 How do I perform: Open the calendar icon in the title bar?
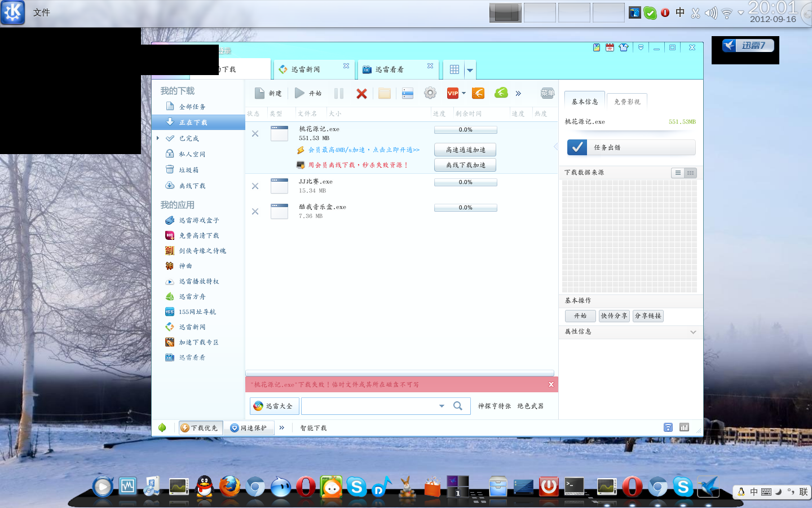610,47
